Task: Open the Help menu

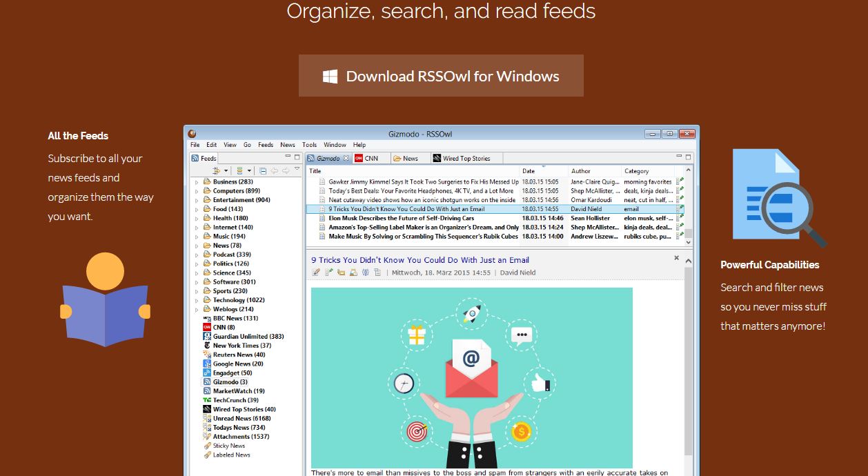Action: (x=359, y=145)
